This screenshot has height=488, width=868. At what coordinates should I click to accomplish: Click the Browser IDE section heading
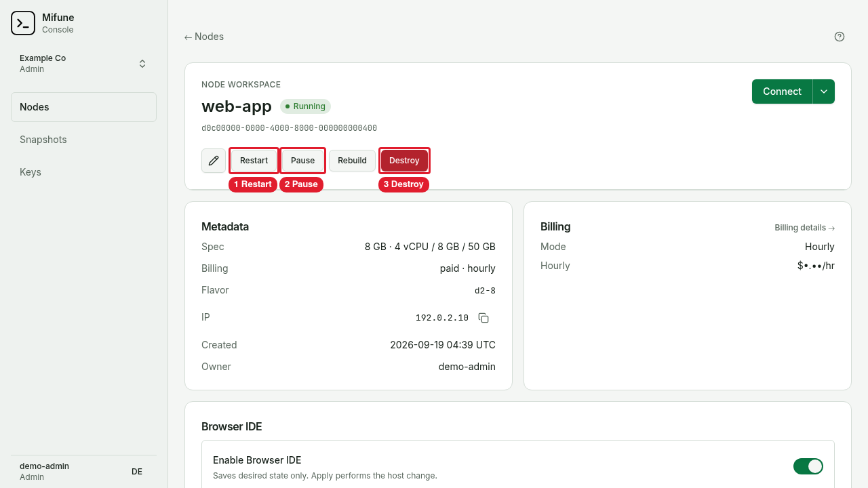pyautogui.click(x=232, y=426)
